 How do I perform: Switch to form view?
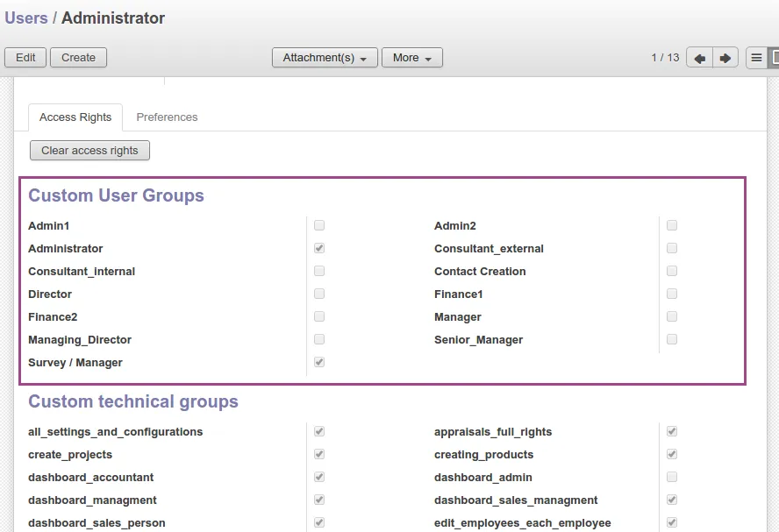(774, 58)
